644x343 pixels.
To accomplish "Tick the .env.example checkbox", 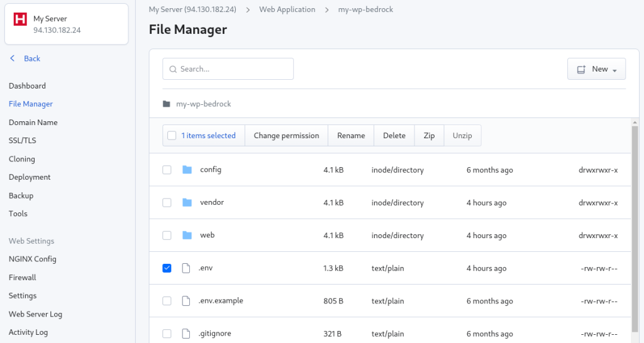I will (167, 301).
